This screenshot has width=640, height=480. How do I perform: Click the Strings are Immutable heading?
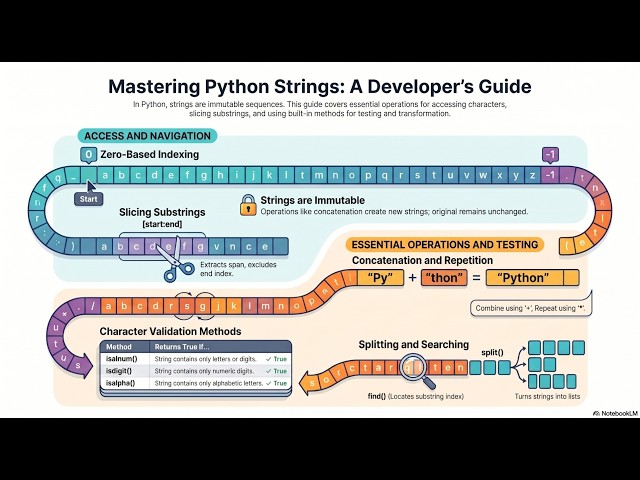click(313, 200)
